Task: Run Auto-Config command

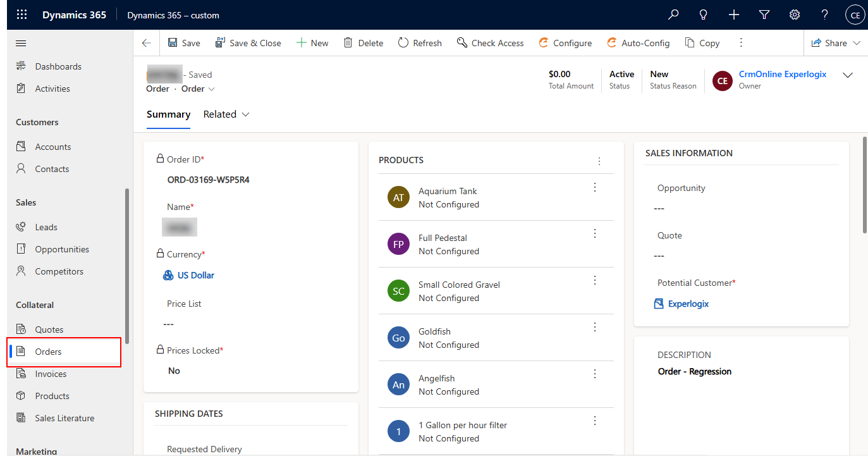Action: (x=639, y=43)
